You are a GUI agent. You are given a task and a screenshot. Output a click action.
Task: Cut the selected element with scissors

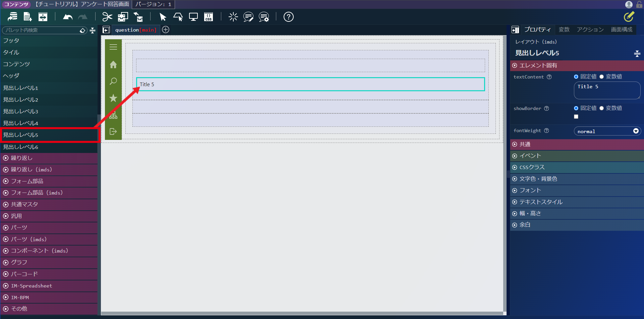coord(107,17)
